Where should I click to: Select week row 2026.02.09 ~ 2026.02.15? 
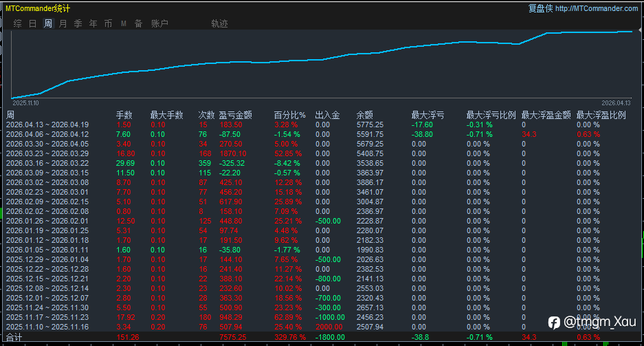pos(322,202)
